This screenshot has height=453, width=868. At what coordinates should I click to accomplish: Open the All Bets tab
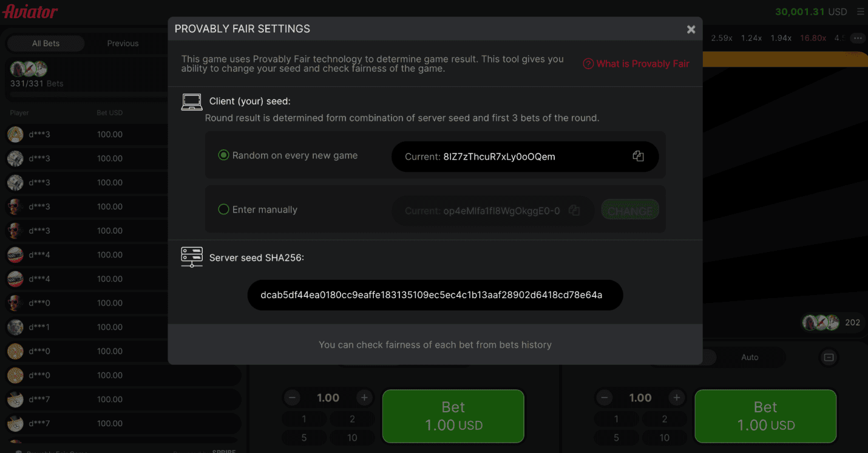pos(46,43)
